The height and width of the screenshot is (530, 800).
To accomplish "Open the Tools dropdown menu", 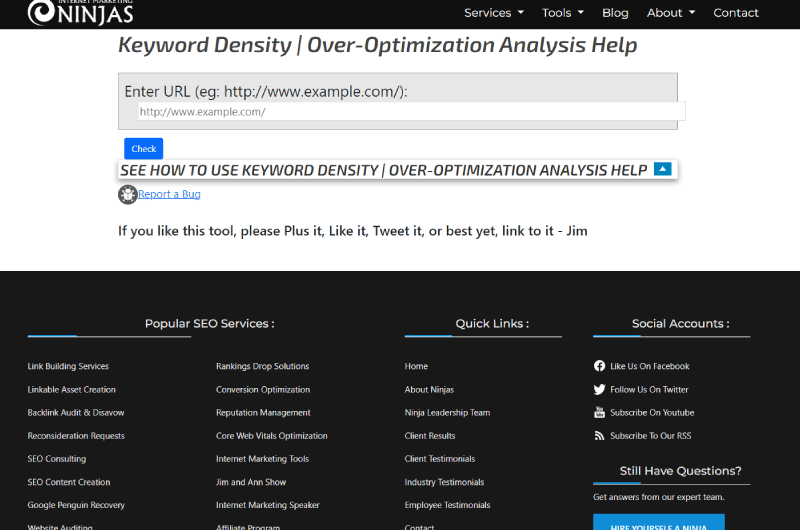I will [x=563, y=13].
